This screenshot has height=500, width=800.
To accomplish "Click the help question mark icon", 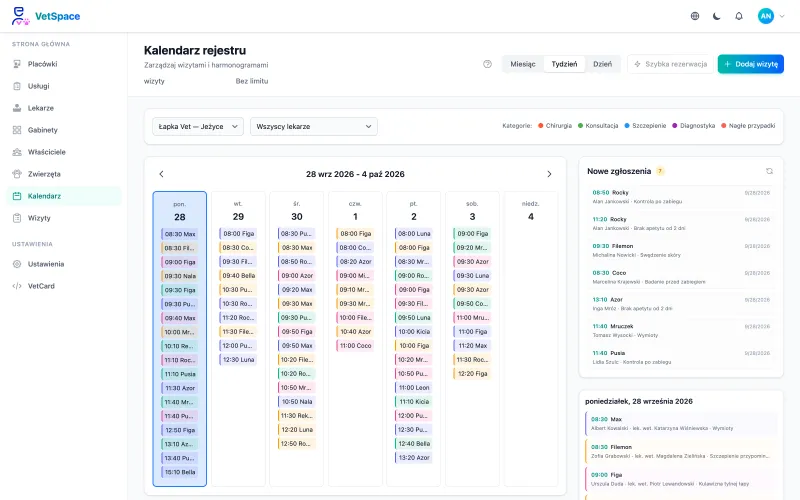I will pos(487,64).
